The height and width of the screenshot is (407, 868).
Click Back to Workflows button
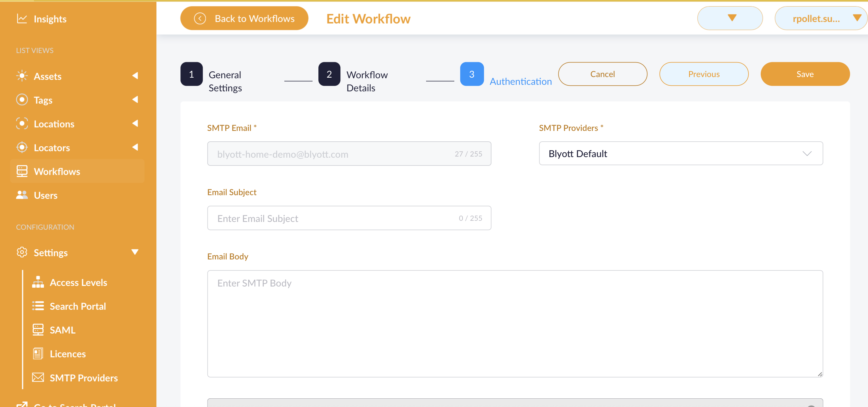point(244,18)
